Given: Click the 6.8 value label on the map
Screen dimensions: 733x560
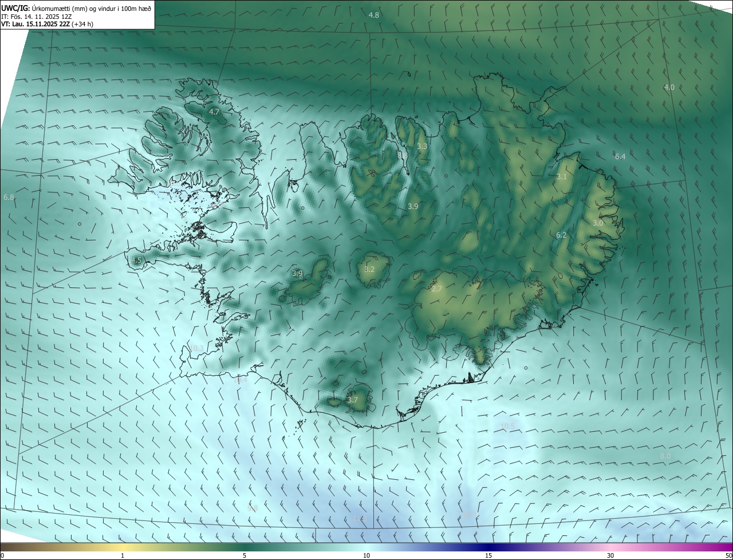Looking at the screenshot, I should [x=9, y=197].
